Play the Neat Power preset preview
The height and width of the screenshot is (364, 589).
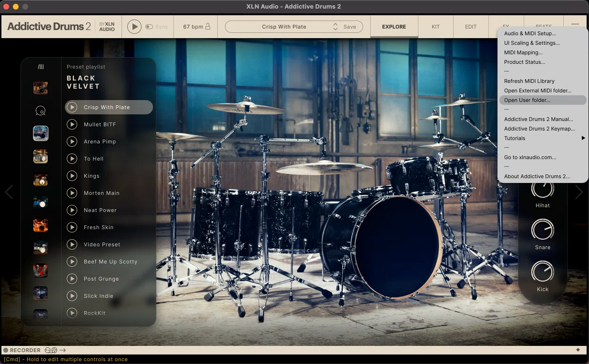(72, 210)
